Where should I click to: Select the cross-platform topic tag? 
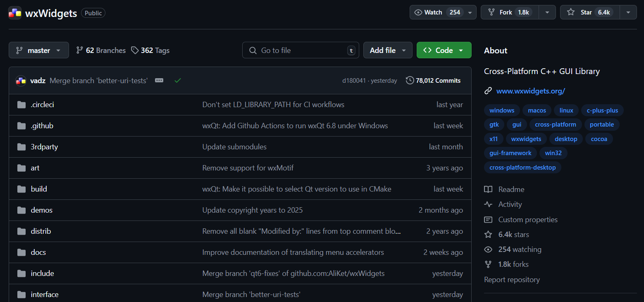pos(555,125)
